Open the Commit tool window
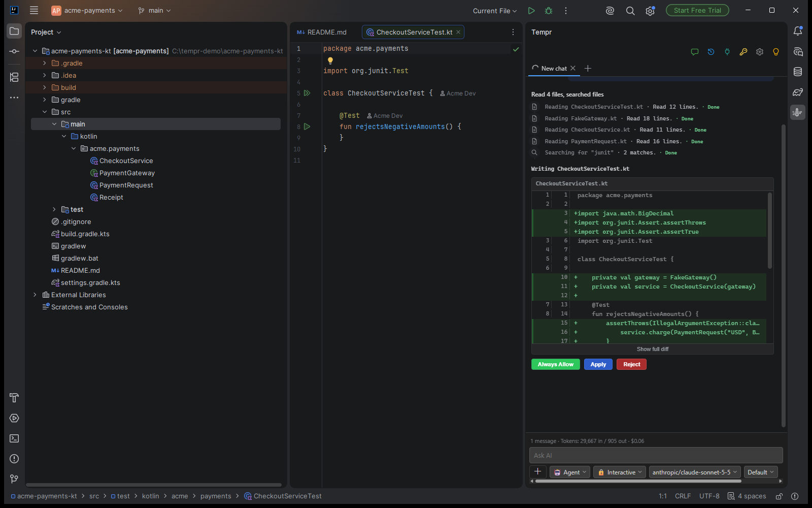 pos(14,51)
